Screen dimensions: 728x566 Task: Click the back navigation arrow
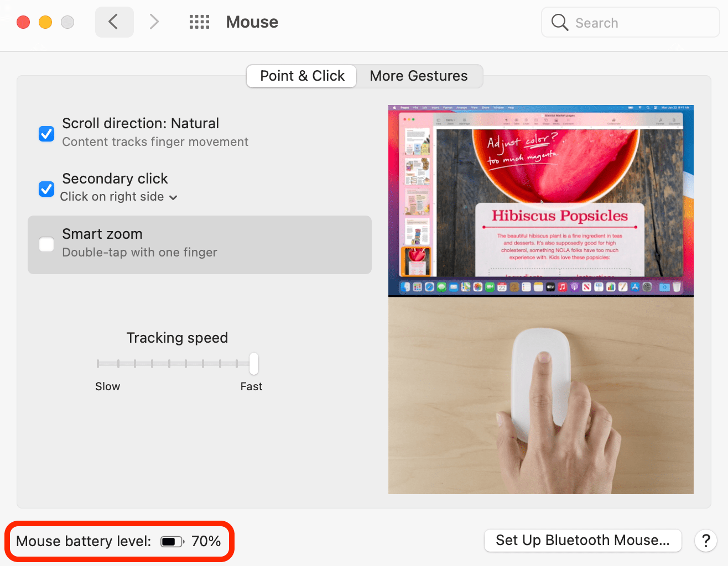point(114,22)
